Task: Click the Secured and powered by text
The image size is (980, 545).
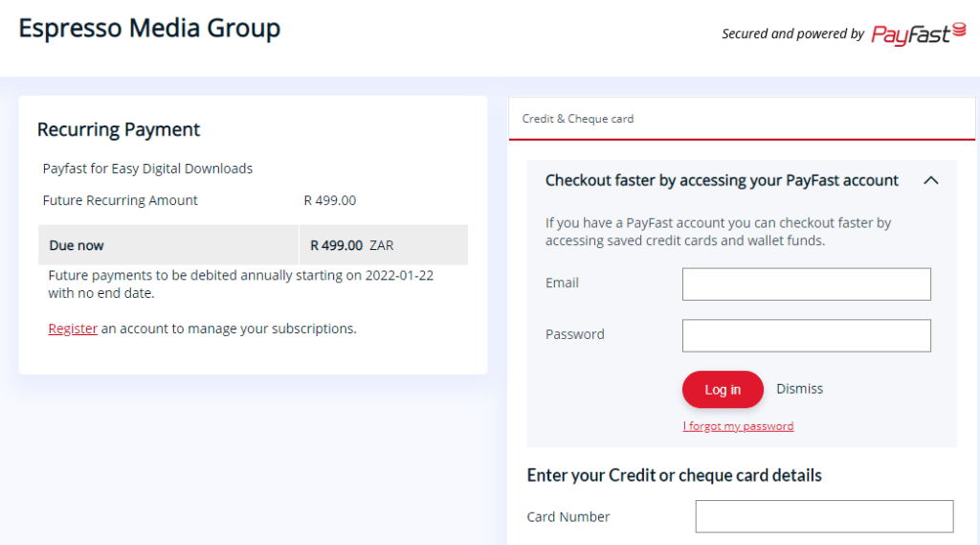Action: click(792, 34)
